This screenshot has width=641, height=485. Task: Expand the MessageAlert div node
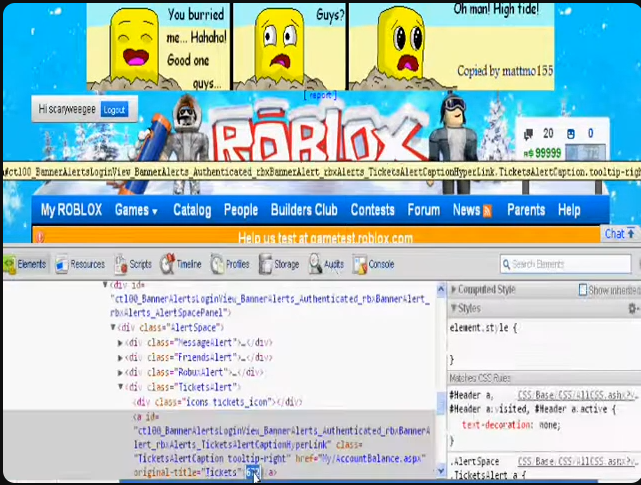121,343
